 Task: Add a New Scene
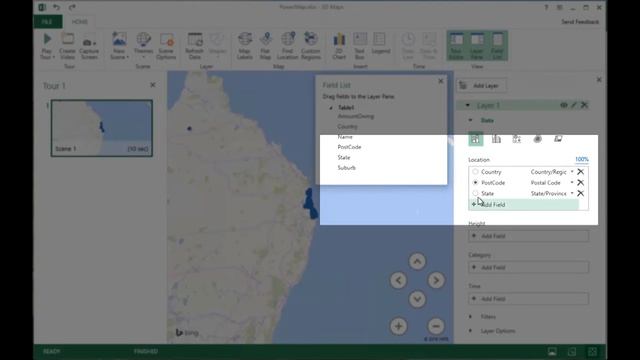[119, 46]
